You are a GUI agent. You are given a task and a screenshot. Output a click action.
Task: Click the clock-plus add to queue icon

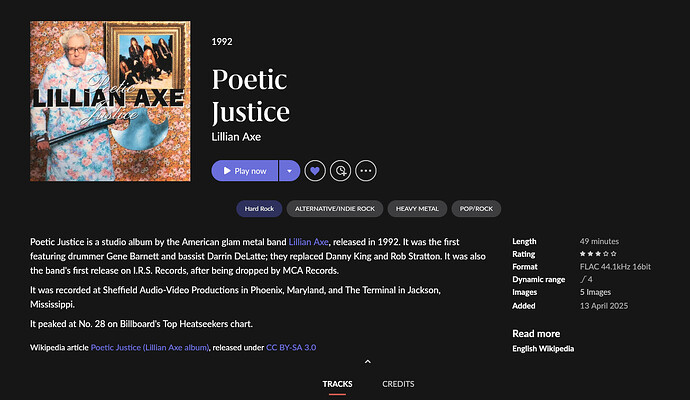341,171
